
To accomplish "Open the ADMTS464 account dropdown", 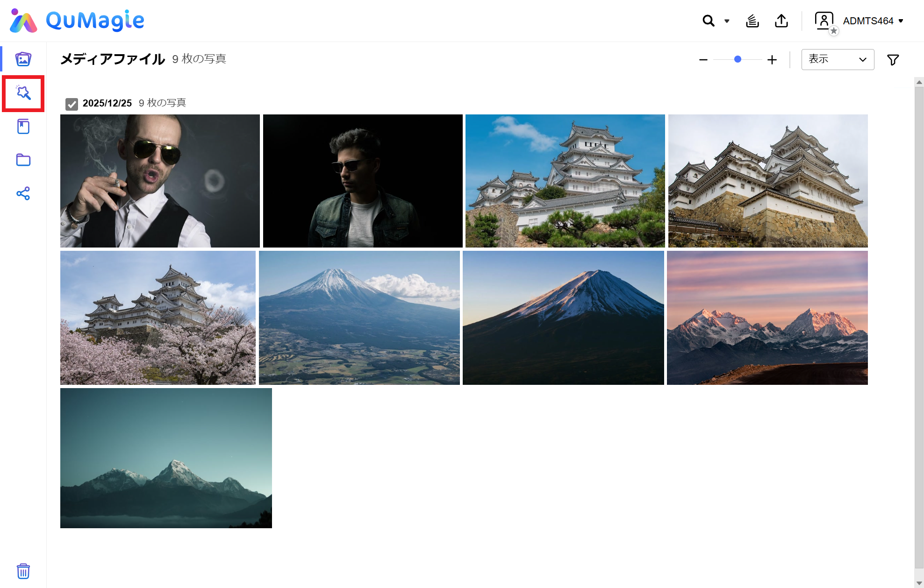I will click(x=873, y=21).
